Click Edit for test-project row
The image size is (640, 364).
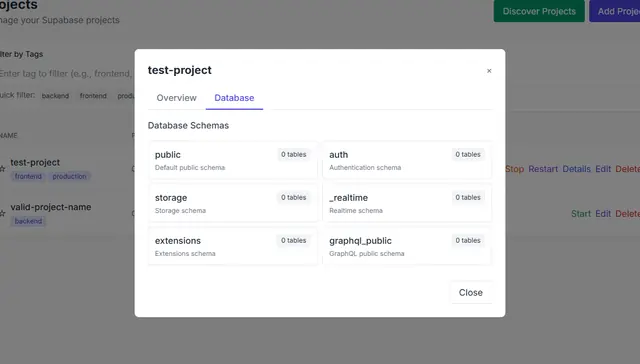603,169
